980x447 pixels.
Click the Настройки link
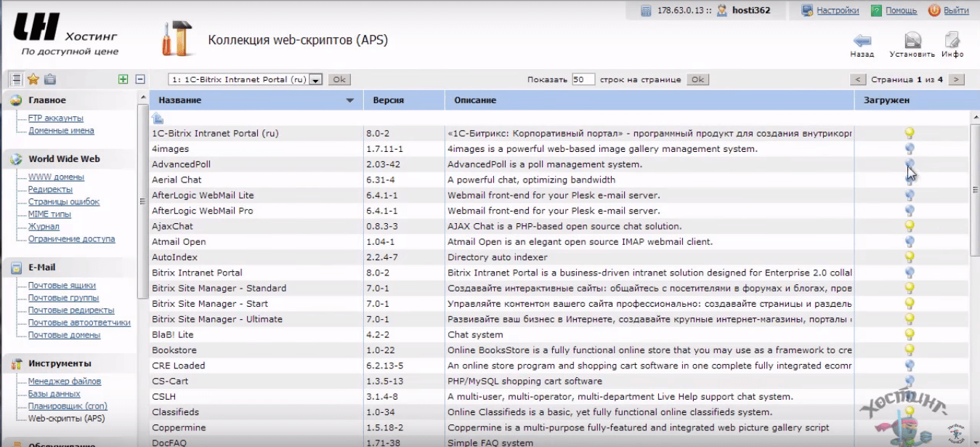[838, 10]
